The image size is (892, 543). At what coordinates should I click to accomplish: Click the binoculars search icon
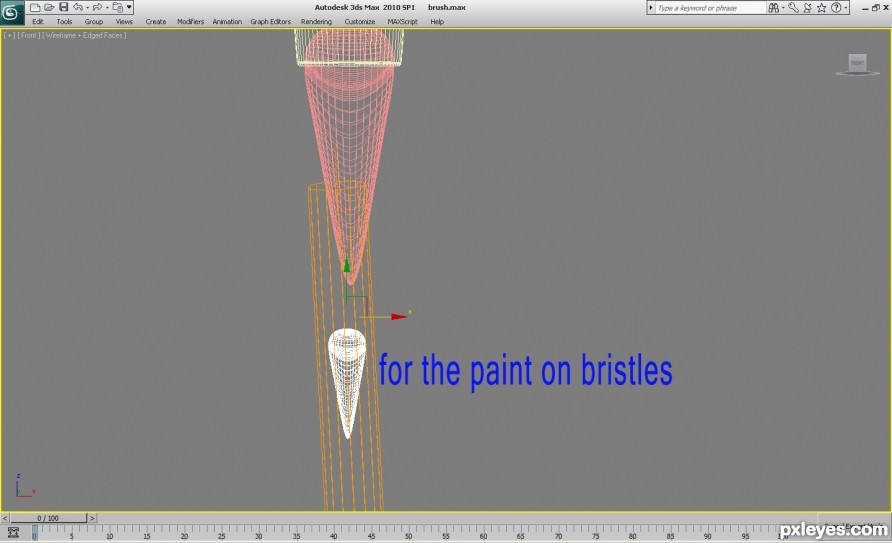(773, 8)
